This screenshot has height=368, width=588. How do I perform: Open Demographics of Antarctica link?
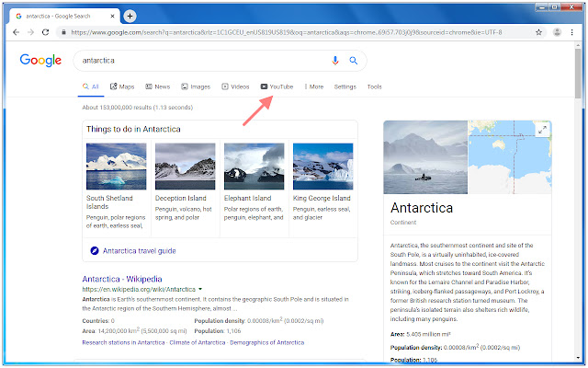pyautogui.click(x=267, y=342)
